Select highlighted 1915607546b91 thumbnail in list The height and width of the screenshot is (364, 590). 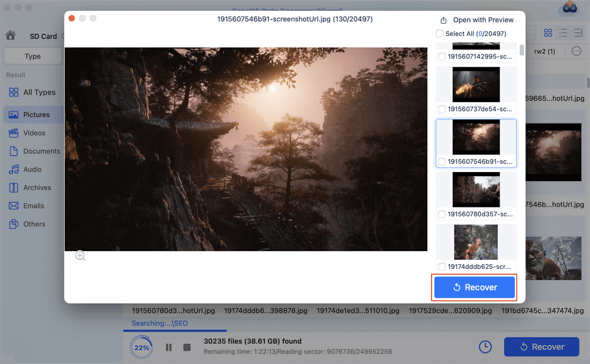coord(476,137)
